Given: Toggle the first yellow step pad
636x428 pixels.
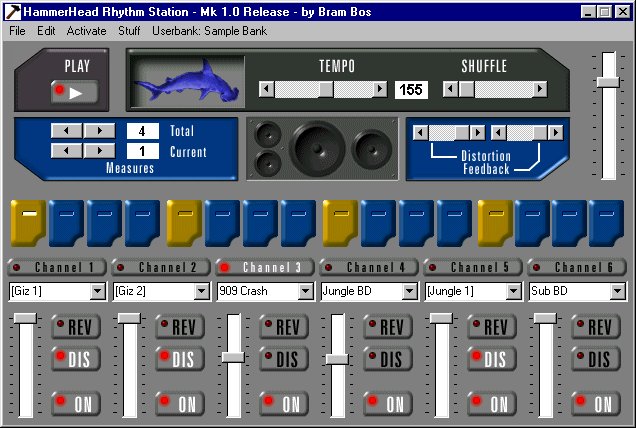Looking at the screenshot, I should pyautogui.click(x=28, y=223).
